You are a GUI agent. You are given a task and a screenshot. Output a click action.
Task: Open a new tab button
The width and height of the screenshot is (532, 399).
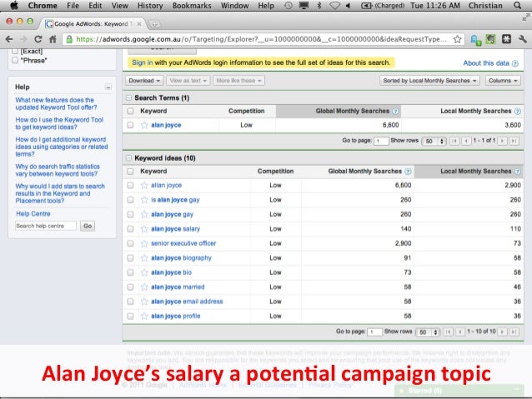tap(154, 24)
